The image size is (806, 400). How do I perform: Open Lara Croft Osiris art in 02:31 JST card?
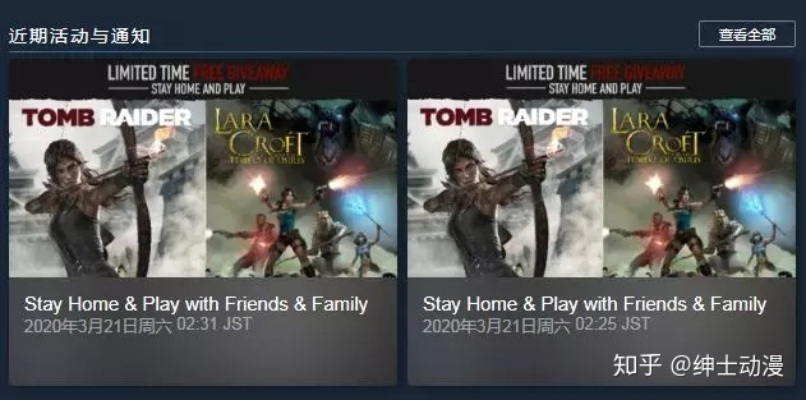tap(301, 188)
